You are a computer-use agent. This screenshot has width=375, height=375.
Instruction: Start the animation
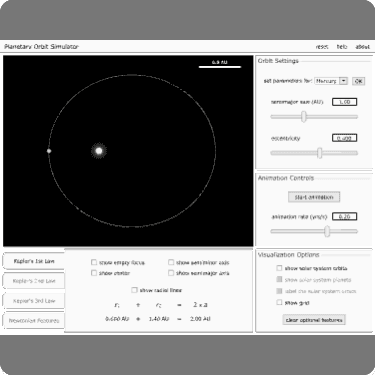point(314,197)
